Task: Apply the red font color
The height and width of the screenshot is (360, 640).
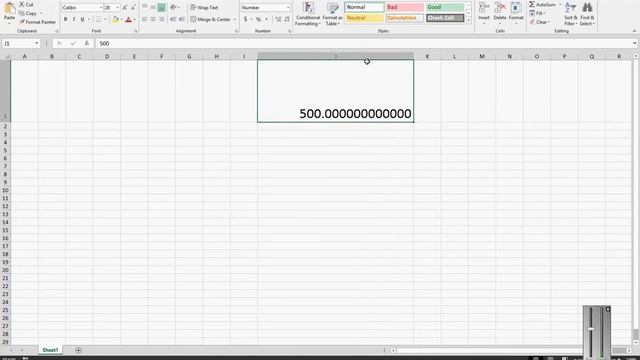Action: click(x=129, y=19)
